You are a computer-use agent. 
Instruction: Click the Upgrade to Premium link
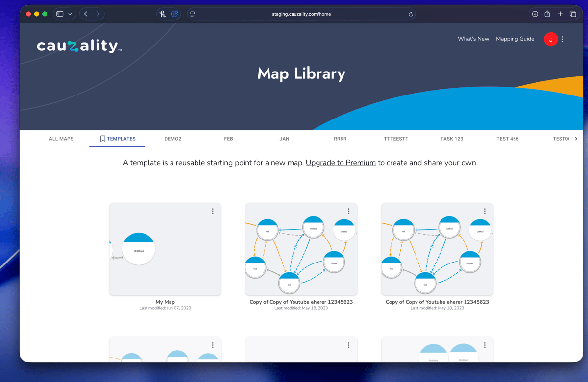[341, 163]
